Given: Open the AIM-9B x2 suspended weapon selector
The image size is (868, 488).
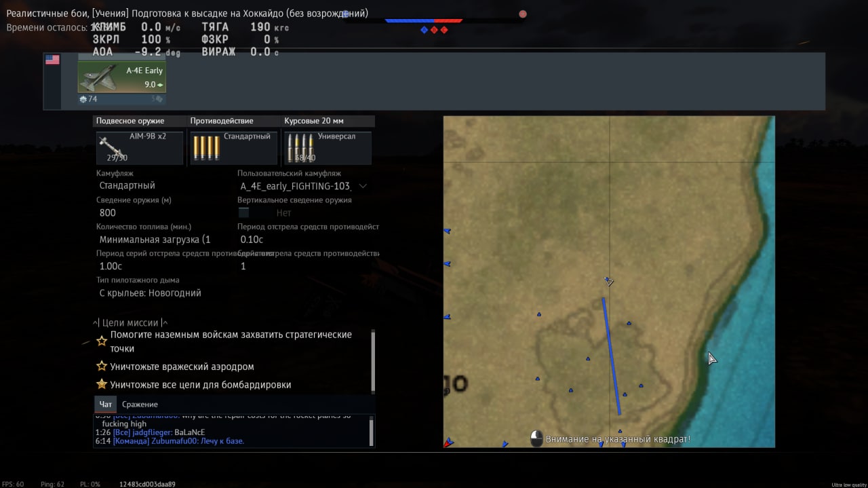Looking at the screenshot, I should click(140, 147).
